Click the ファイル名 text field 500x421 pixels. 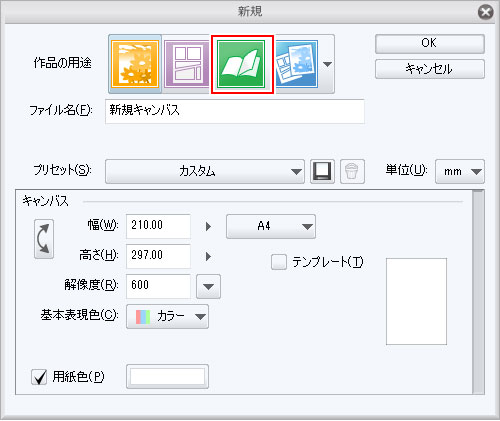pos(235,111)
